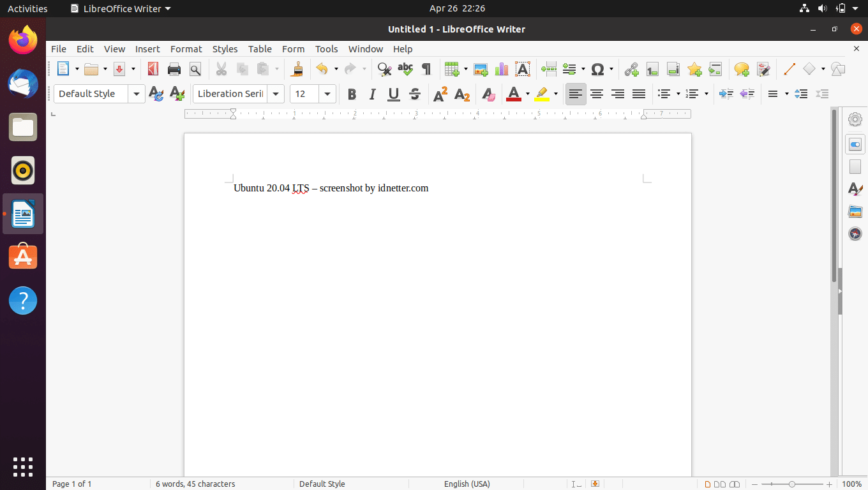Toggle Bold formatting
The image size is (868, 490).
(x=352, y=94)
